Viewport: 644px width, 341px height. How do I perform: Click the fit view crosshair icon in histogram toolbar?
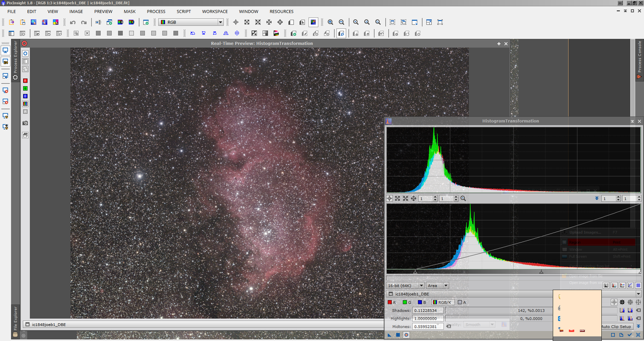[x=389, y=198]
